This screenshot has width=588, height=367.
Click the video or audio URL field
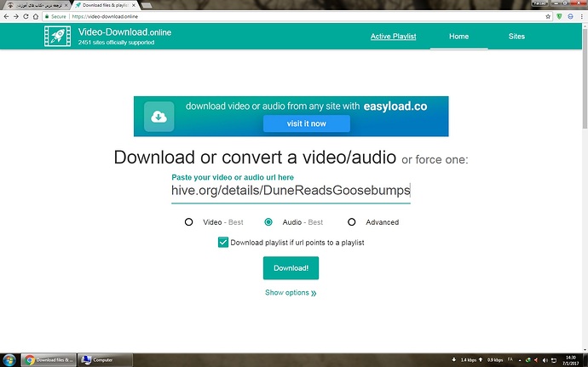(291, 191)
